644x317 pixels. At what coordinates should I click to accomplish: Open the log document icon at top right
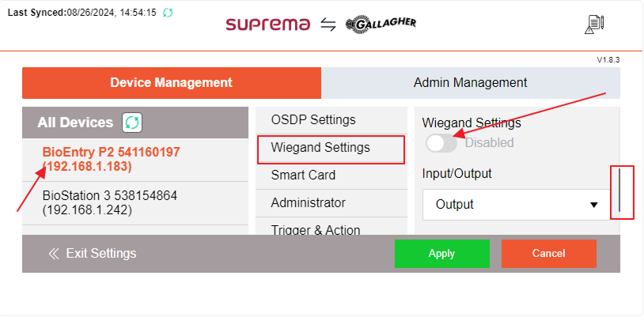(x=593, y=25)
